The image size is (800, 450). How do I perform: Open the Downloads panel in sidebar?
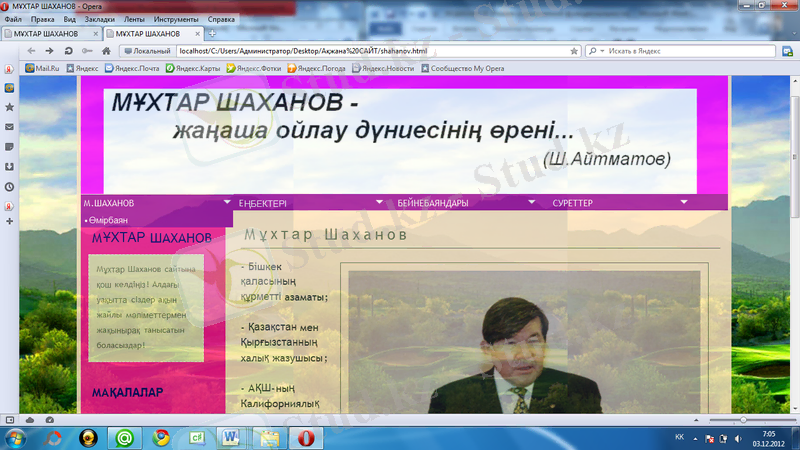[x=9, y=167]
